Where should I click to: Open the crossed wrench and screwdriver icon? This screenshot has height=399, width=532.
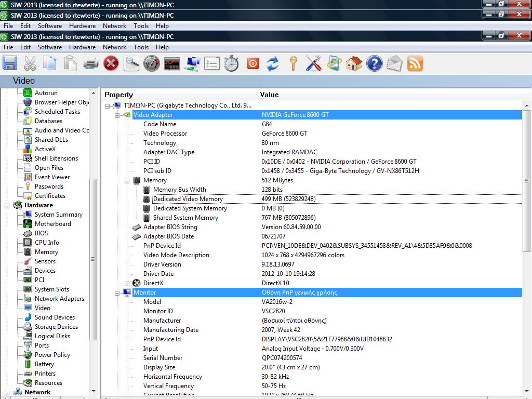(x=313, y=63)
